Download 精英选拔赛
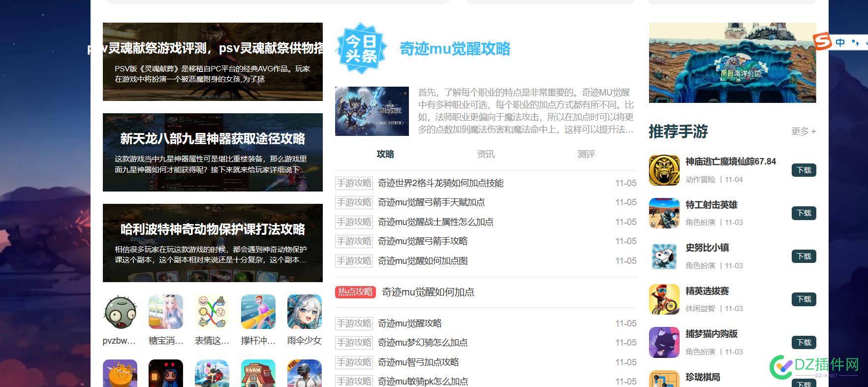Image resolution: width=868 pixels, height=387 pixels. pyautogui.click(x=804, y=299)
